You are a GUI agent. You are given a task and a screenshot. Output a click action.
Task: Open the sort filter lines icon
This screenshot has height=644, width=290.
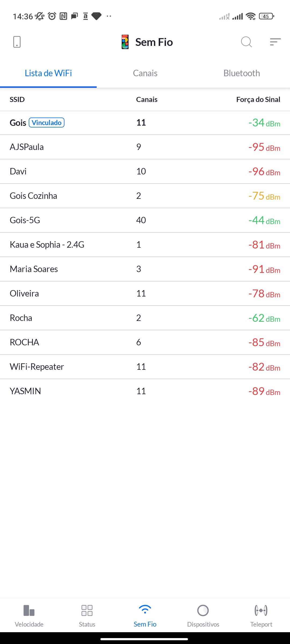point(275,42)
